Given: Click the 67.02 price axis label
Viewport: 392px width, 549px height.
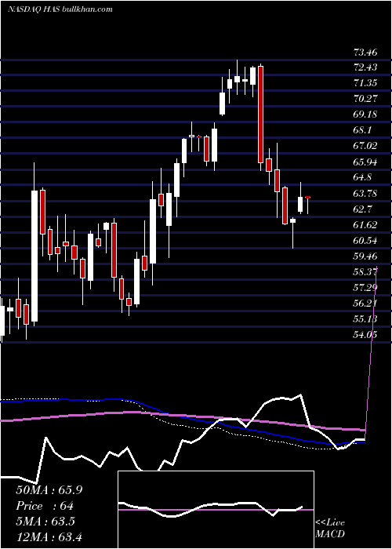Looking at the screenshot, I should click(365, 146).
